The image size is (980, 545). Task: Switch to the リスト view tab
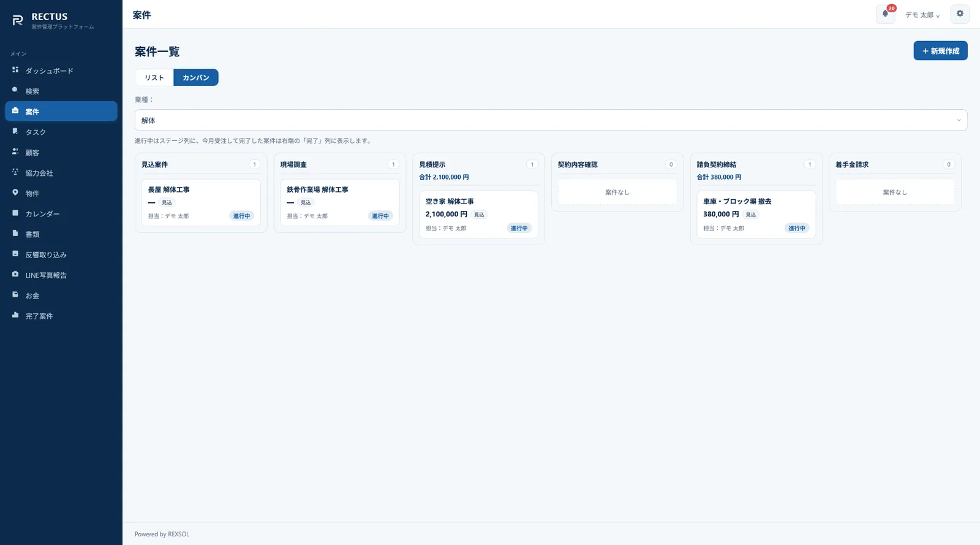154,78
